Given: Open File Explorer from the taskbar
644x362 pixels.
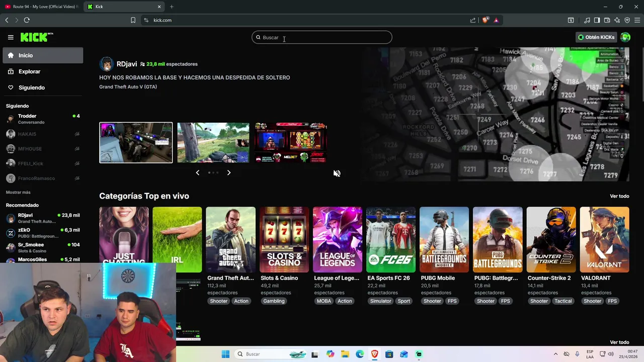Looking at the screenshot, I should (345, 354).
